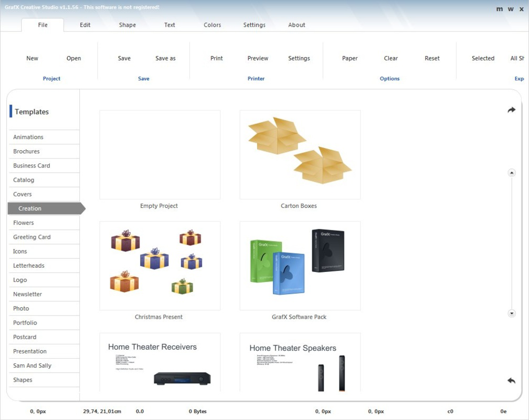Select the Newsletter template category
This screenshot has height=420, width=529.
click(x=44, y=294)
